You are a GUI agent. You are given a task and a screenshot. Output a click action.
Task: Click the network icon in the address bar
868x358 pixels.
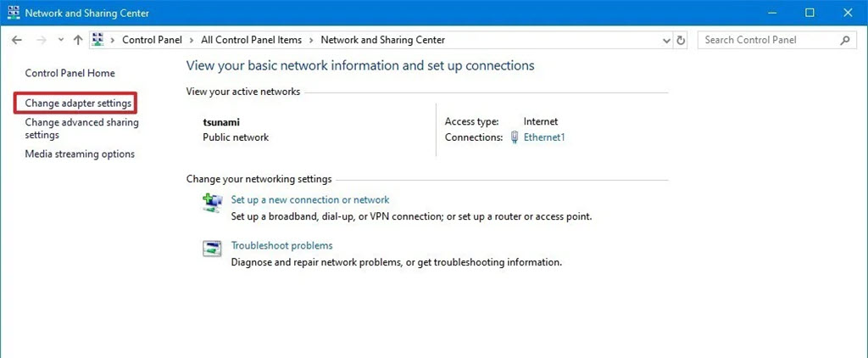point(98,40)
